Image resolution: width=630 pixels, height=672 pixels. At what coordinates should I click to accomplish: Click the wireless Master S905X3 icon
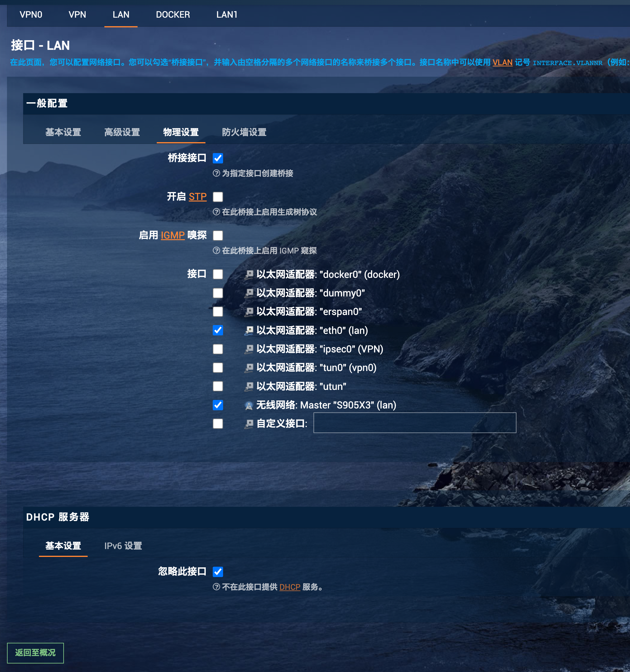pyautogui.click(x=249, y=405)
